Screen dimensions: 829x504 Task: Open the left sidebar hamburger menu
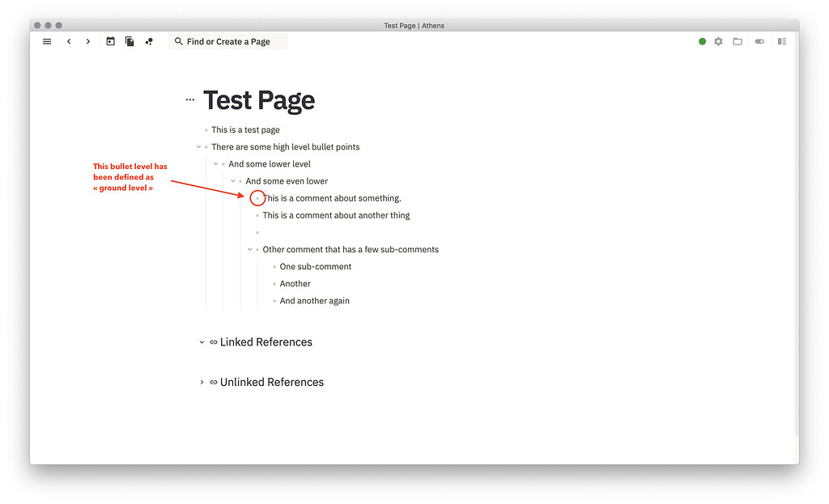click(47, 40)
